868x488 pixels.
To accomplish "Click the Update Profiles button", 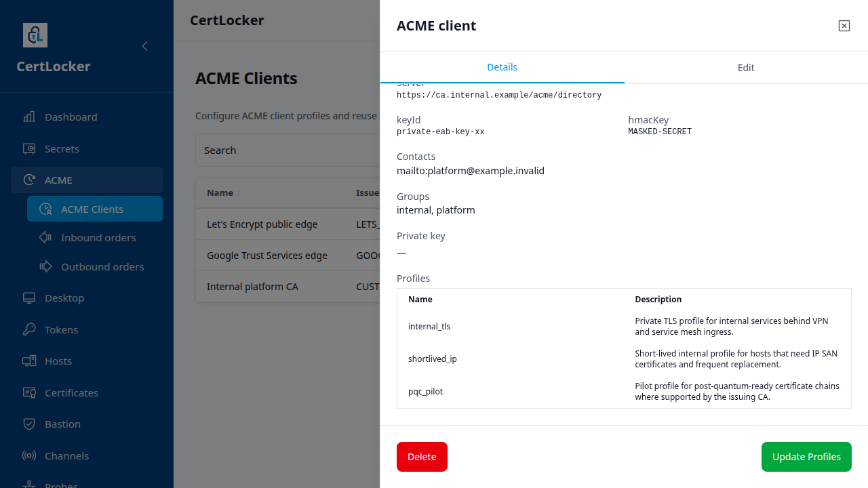I will point(806,457).
